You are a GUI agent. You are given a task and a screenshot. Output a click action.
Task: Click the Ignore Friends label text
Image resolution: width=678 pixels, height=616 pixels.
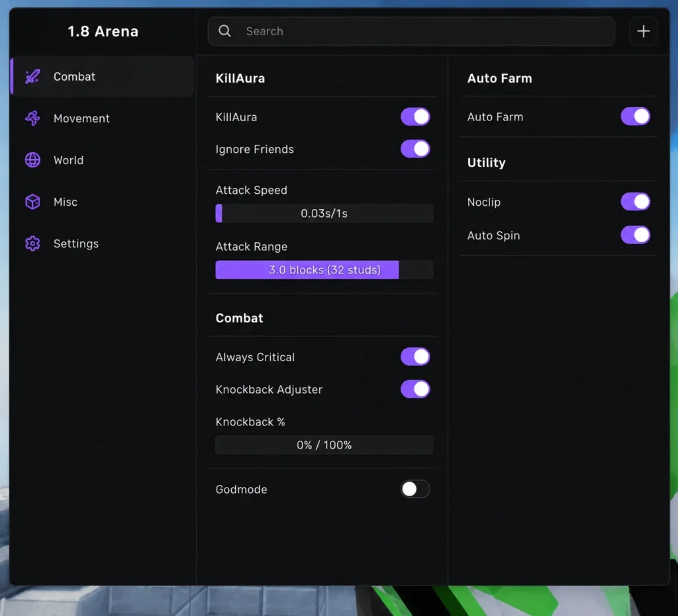tap(255, 149)
